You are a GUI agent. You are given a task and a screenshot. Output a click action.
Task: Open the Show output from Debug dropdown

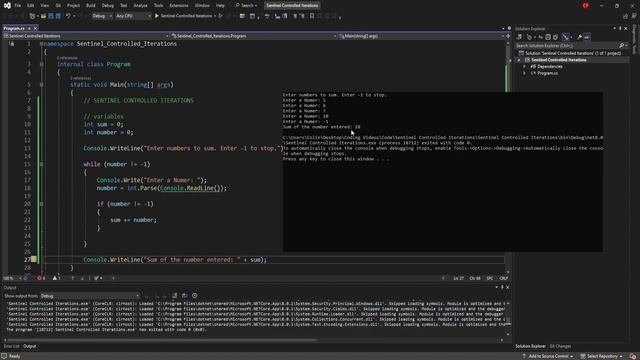click(x=90, y=296)
